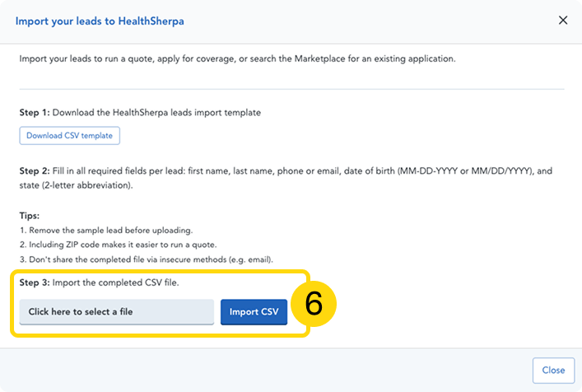Click the Close button at bottom

coord(553,370)
